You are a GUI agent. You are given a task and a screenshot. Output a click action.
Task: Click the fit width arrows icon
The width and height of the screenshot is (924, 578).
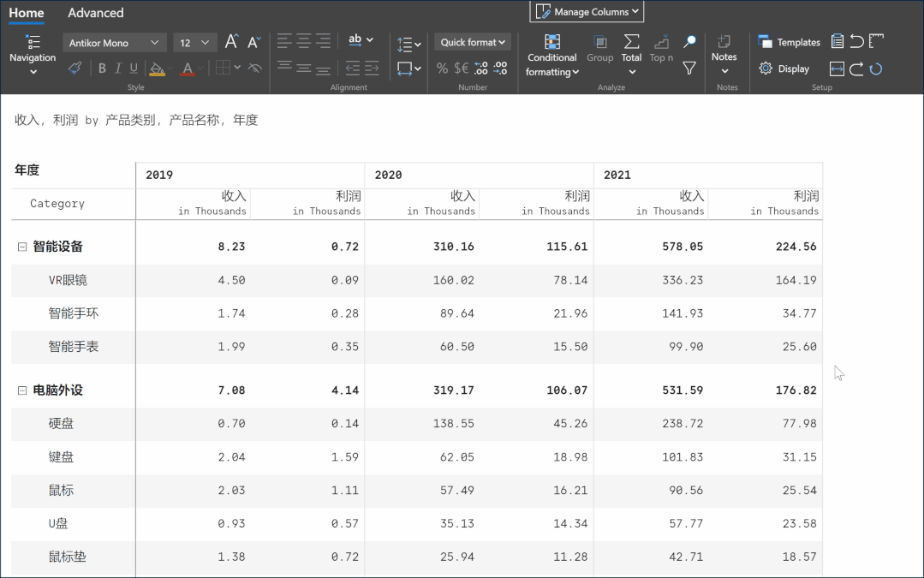coord(837,69)
